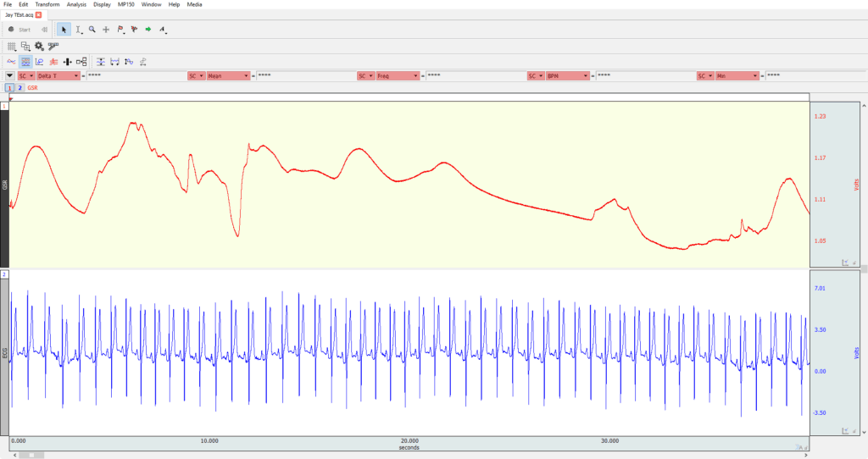Image resolution: width=868 pixels, height=459 pixels.
Task: Click ECG vertical label on left edge
Action: (x=5, y=353)
